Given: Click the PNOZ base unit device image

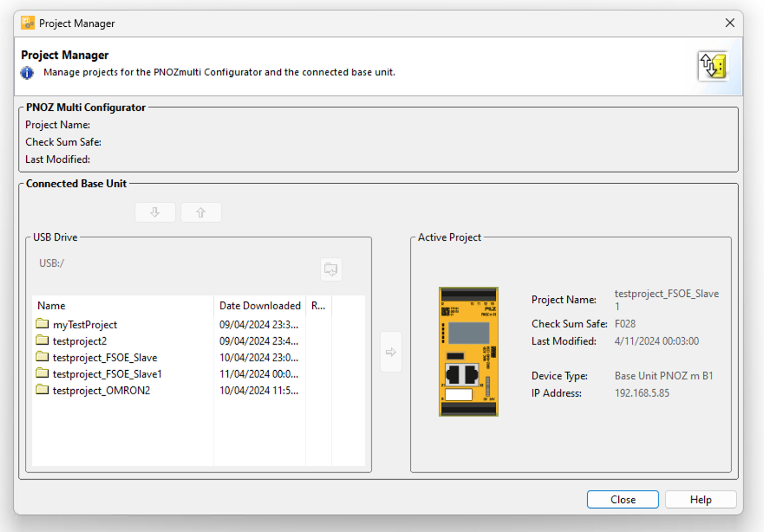Looking at the screenshot, I should (468, 352).
